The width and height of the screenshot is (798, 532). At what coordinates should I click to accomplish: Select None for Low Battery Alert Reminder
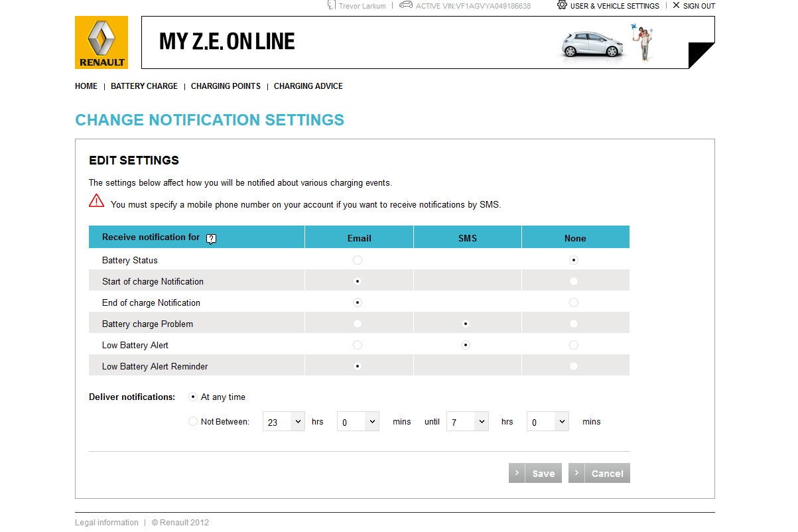click(x=574, y=366)
